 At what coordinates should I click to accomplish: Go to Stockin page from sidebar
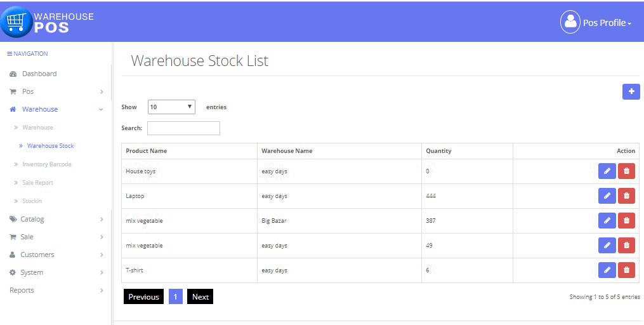pos(32,201)
